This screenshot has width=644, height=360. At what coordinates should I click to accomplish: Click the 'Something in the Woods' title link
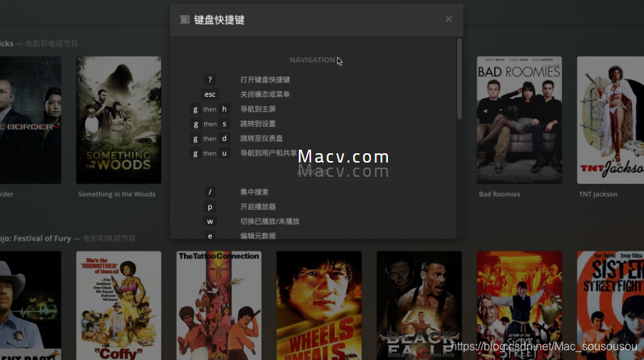(x=117, y=194)
